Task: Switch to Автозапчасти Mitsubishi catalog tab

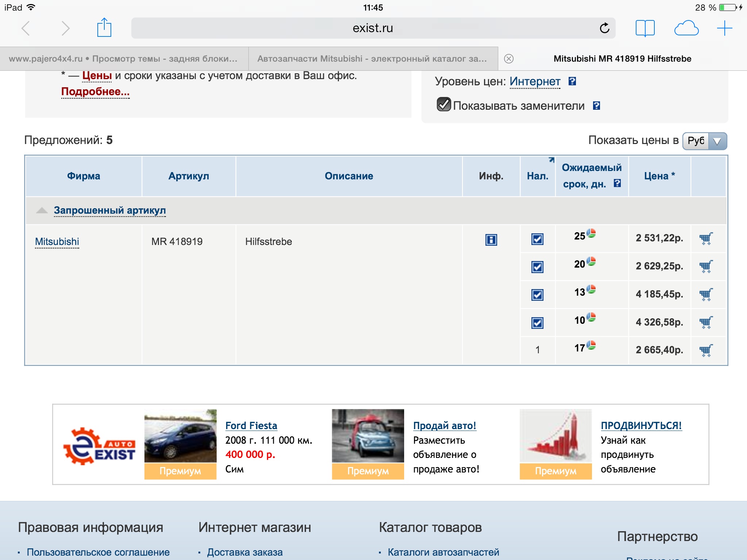Action: 372,59
